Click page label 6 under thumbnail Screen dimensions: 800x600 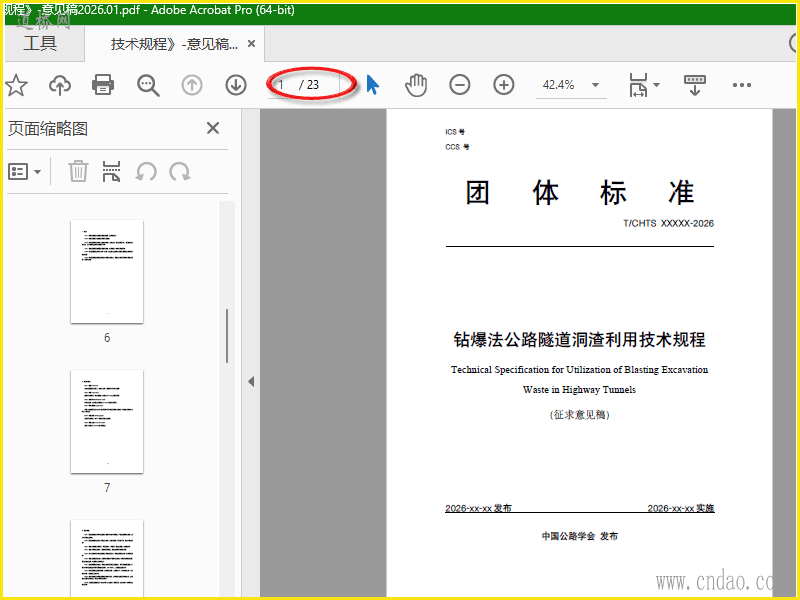107,337
